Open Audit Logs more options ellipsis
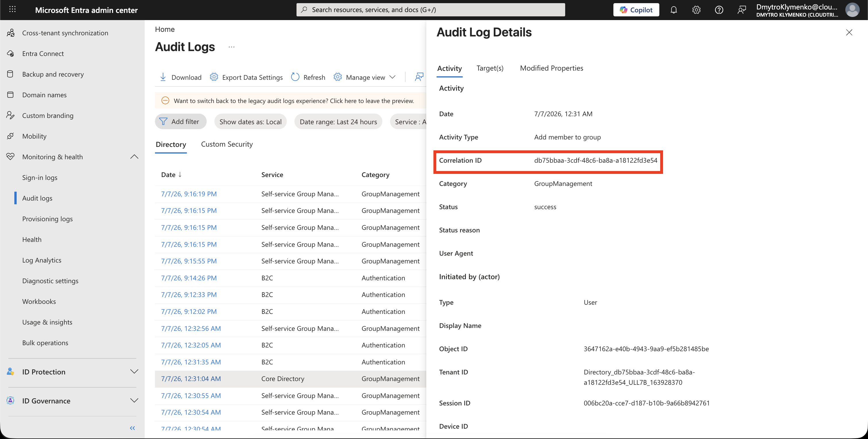The image size is (868, 439). pyautogui.click(x=231, y=47)
